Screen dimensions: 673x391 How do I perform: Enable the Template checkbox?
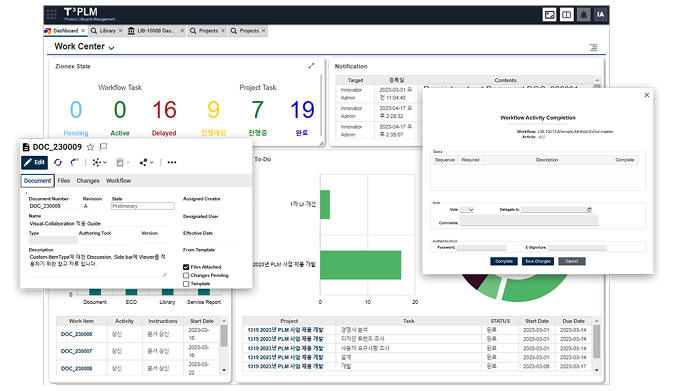[x=186, y=284]
